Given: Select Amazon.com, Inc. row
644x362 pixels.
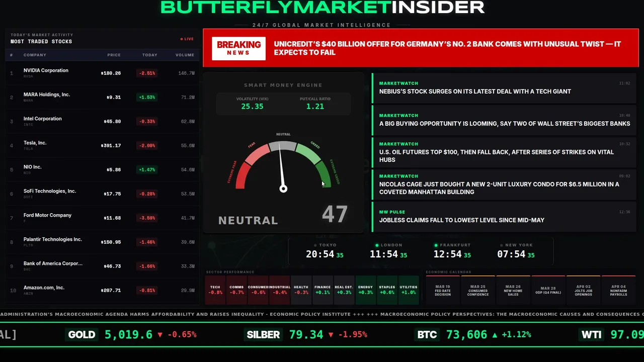Looking at the screenshot, I should [x=102, y=290].
